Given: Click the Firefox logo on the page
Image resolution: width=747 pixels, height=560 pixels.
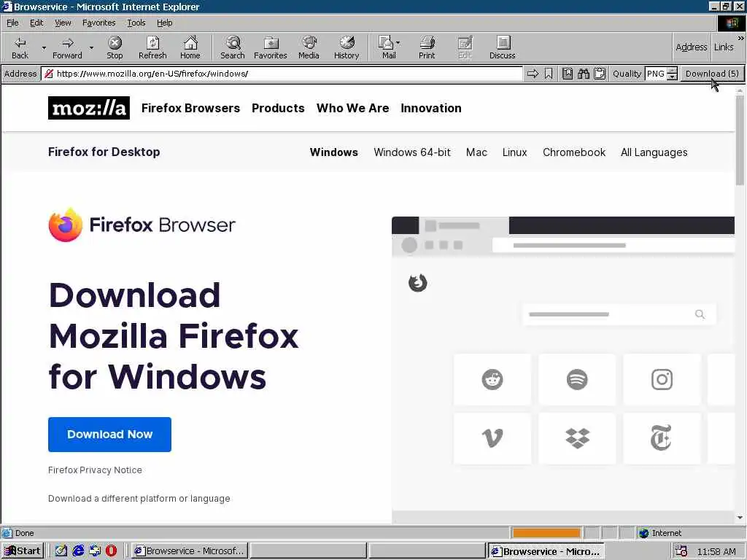Looking at the screenshot, I should (65, 225).
